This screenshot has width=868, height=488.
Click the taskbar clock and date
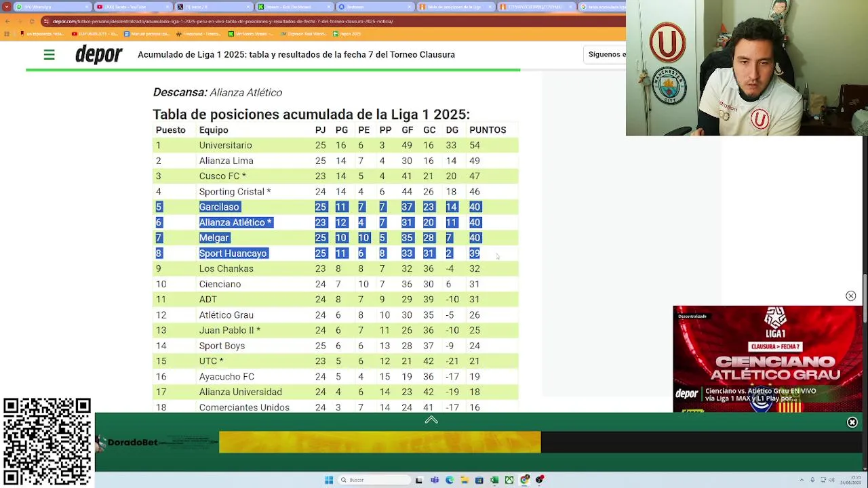point(850,480)
